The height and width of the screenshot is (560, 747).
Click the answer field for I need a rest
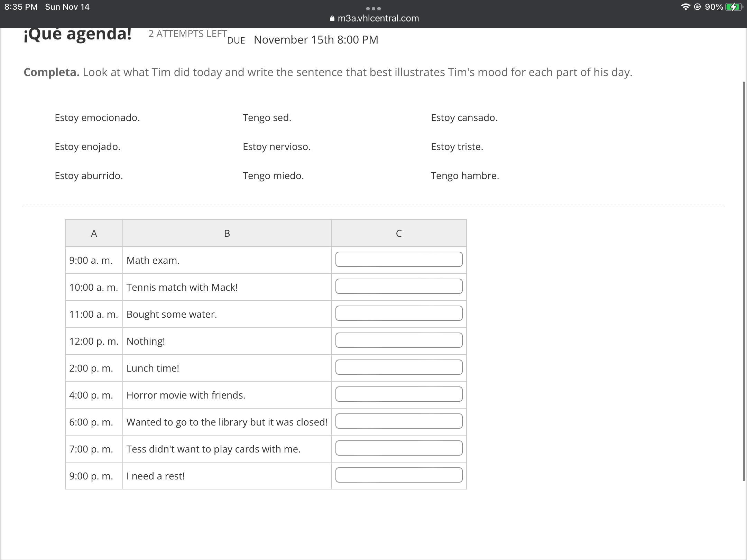398,475
